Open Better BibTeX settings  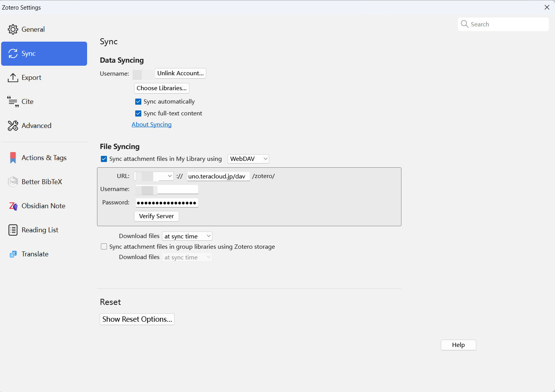(44, 182)
